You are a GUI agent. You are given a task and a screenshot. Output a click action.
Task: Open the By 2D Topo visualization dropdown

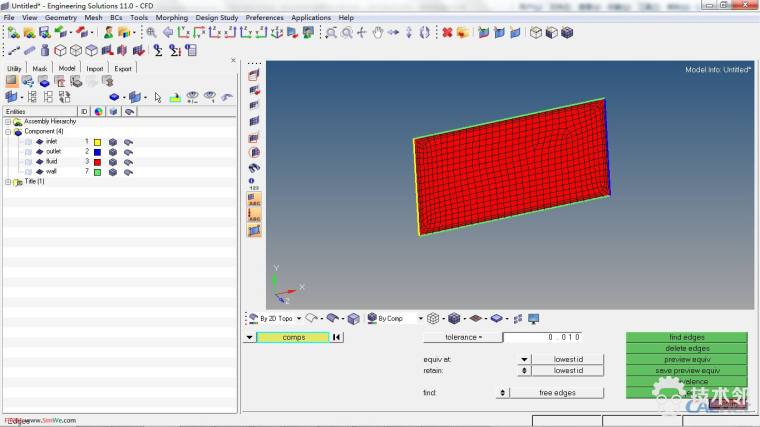click(x=298, y=318)
